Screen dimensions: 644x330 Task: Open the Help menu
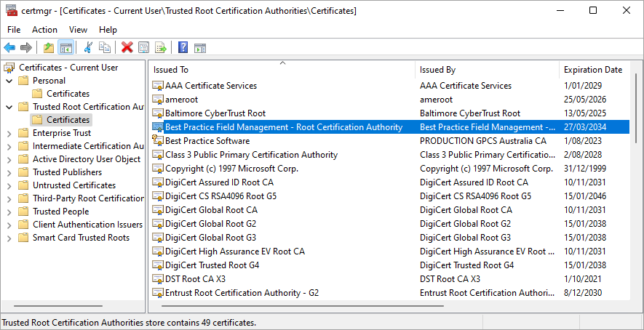click(x=108, y=30)
